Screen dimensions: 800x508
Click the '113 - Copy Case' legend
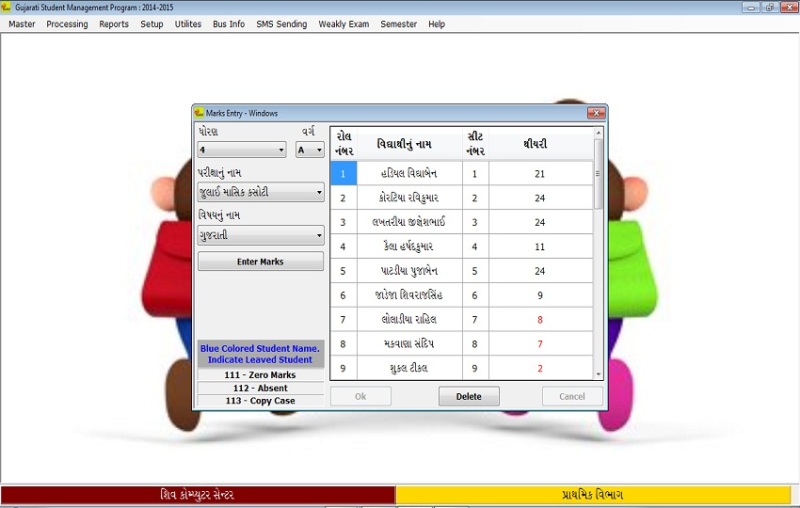[x=260, y=401]
